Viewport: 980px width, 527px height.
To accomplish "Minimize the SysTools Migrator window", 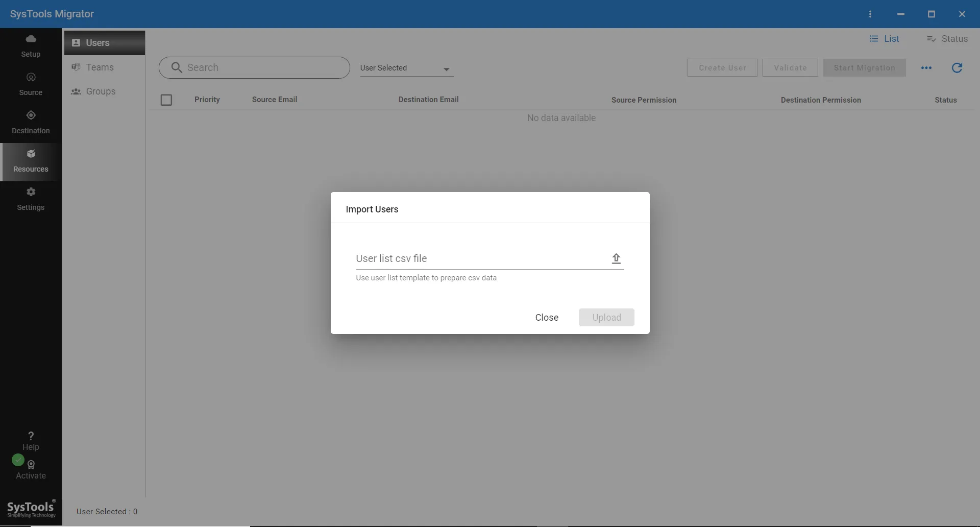I will tap(901, 14).
